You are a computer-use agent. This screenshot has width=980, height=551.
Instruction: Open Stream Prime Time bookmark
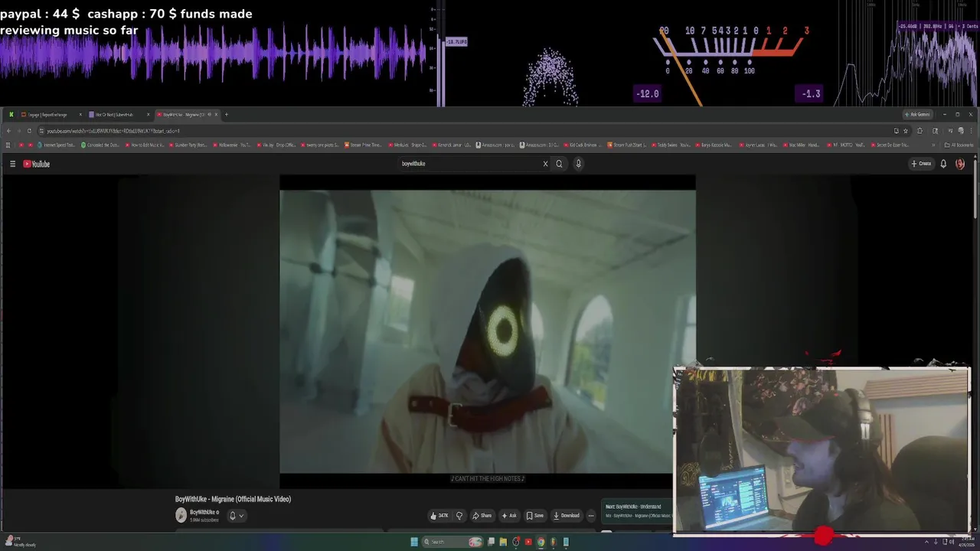pyautogui.click(x=364, y=145)
